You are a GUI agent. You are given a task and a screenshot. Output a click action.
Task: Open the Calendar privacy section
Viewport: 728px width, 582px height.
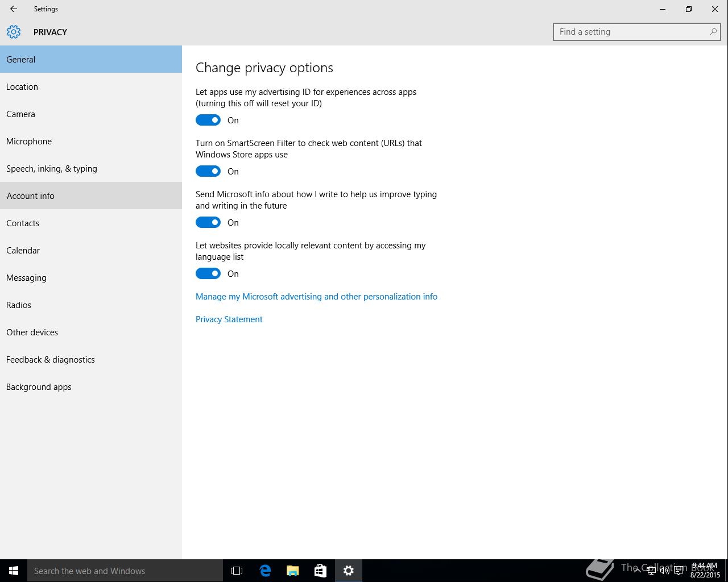coord(91,250)
